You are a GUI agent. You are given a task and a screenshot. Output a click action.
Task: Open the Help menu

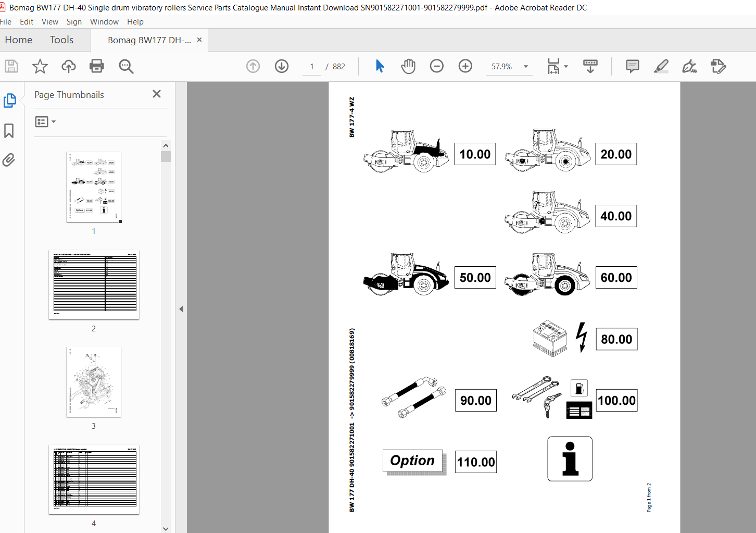coord(135,22)
